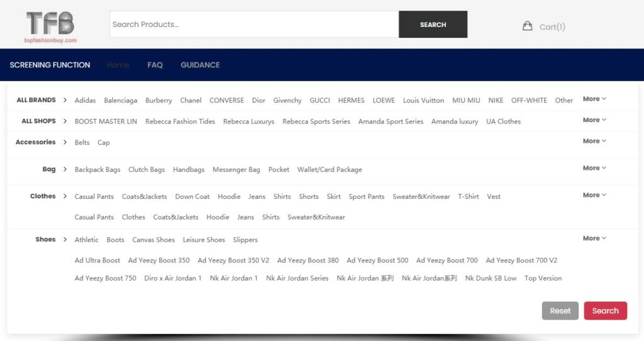The height and width of the screenshot is (341, 644).
Task: Select the BOOST MASTER LIN shop
Action: (106, 121)
